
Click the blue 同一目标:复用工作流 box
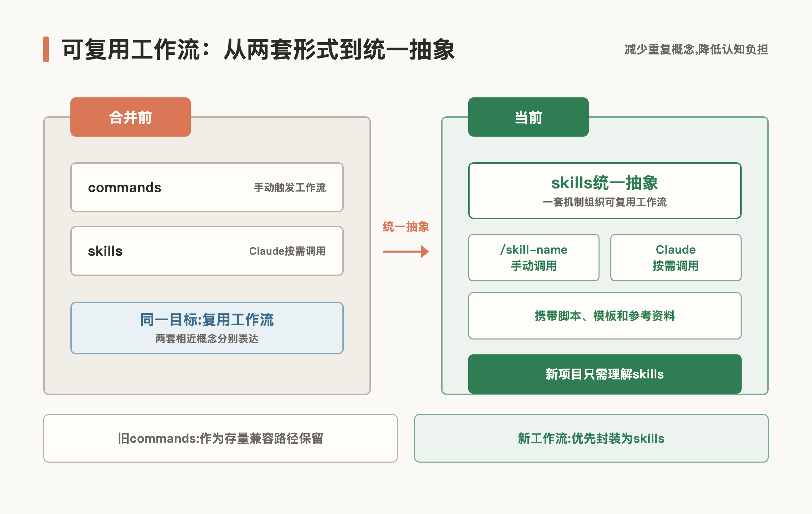(207, 328)
